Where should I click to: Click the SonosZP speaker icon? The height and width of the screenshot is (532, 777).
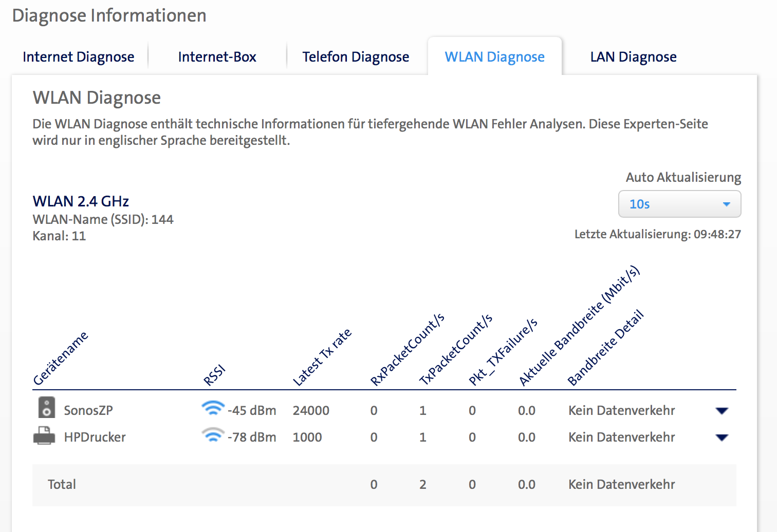pos(47,408)
